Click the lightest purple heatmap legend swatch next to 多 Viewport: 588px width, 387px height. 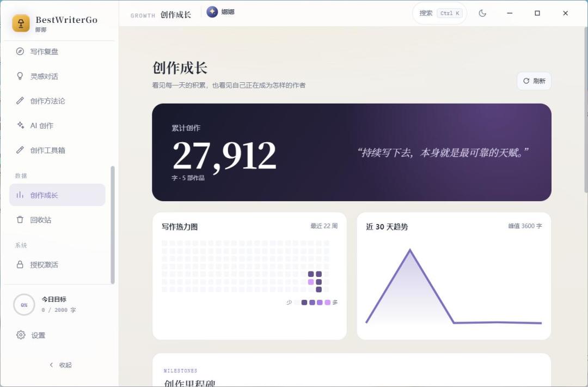point(327,303)
